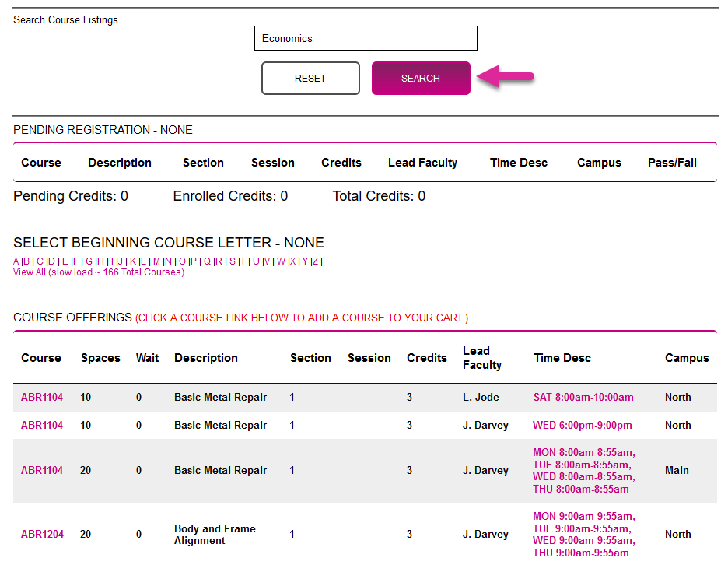Show courses beginning with letter S

[x=232, y=261]
